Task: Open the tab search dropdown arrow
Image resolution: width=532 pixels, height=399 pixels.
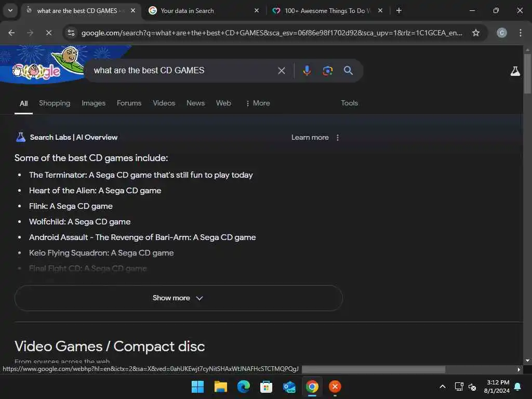Action: [x=10, y=10]
